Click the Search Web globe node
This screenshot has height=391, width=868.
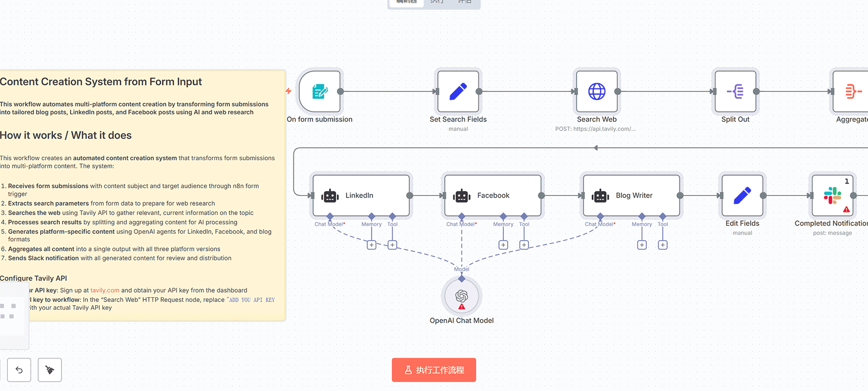597,92
